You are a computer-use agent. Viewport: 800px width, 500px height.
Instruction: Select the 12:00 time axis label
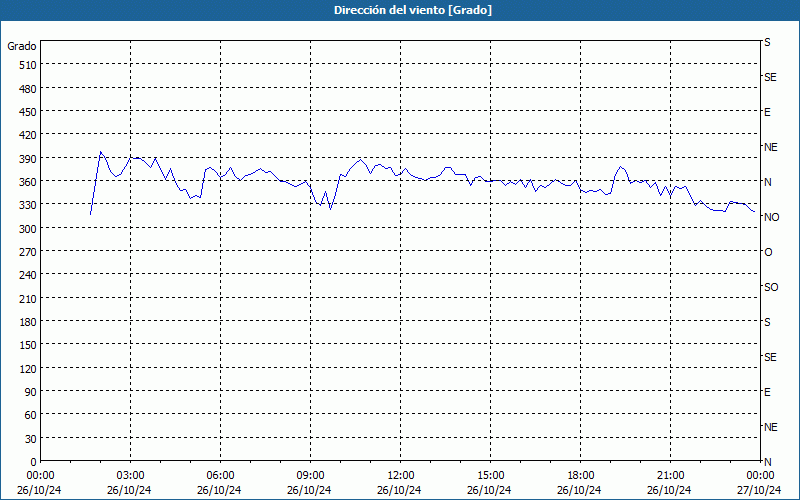pos(401,476)
